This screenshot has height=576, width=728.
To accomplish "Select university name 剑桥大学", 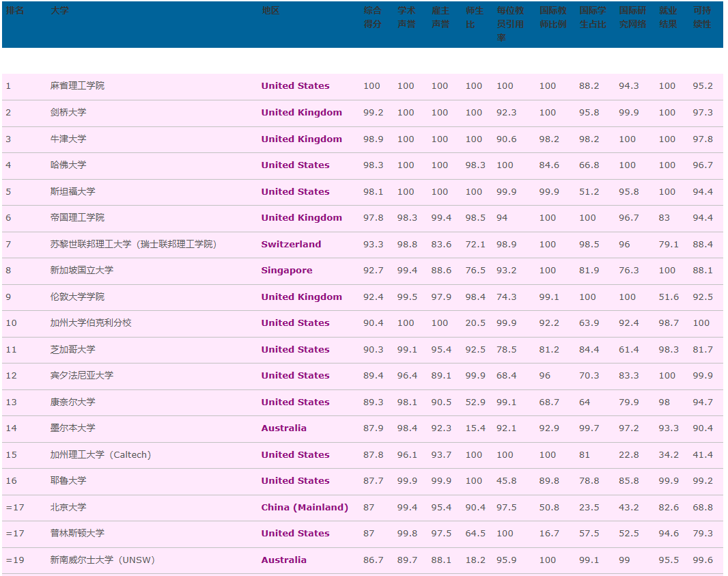I will click(x=68, y=112).
